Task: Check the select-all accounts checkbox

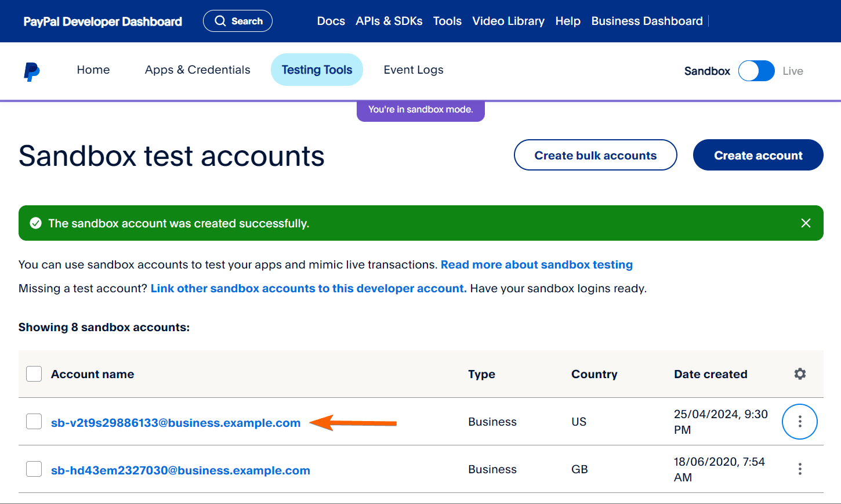Action: coord(34,374)
